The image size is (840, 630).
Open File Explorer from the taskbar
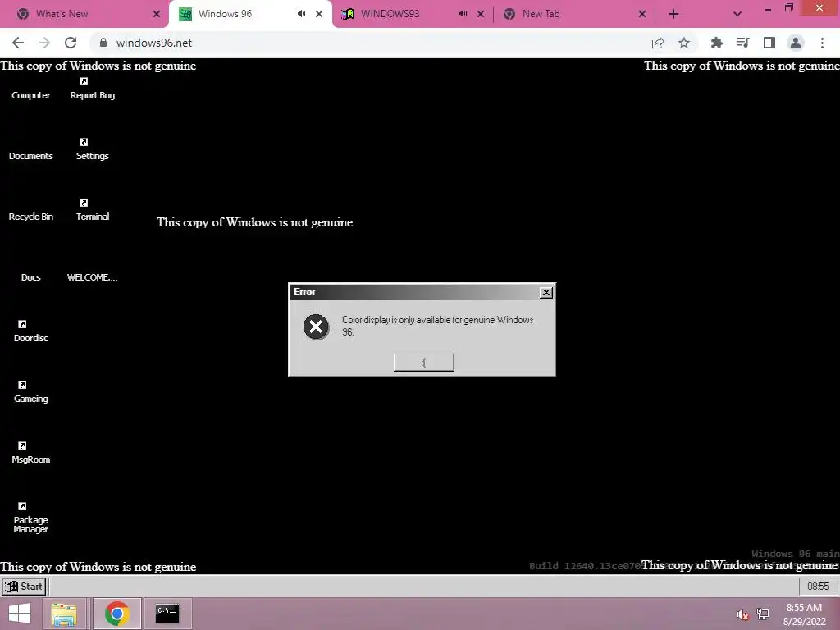[x=64, y=614]
